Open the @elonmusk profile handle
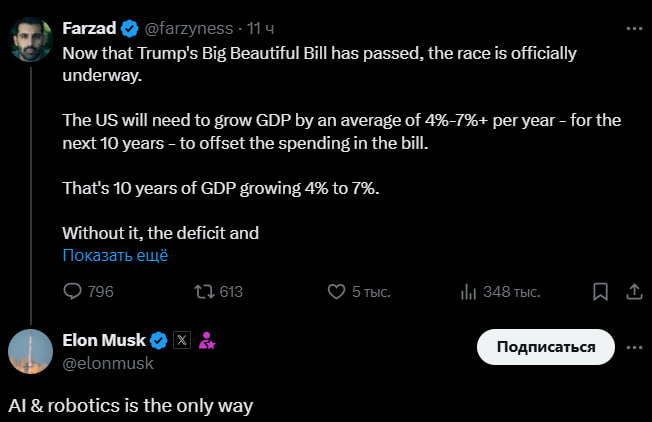 tap(108, 363)
